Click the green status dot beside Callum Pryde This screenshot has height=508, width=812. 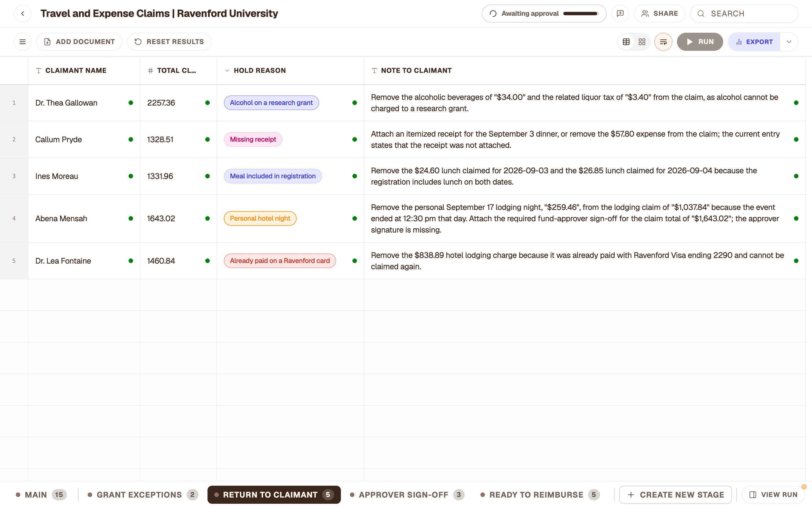point(131,139)
